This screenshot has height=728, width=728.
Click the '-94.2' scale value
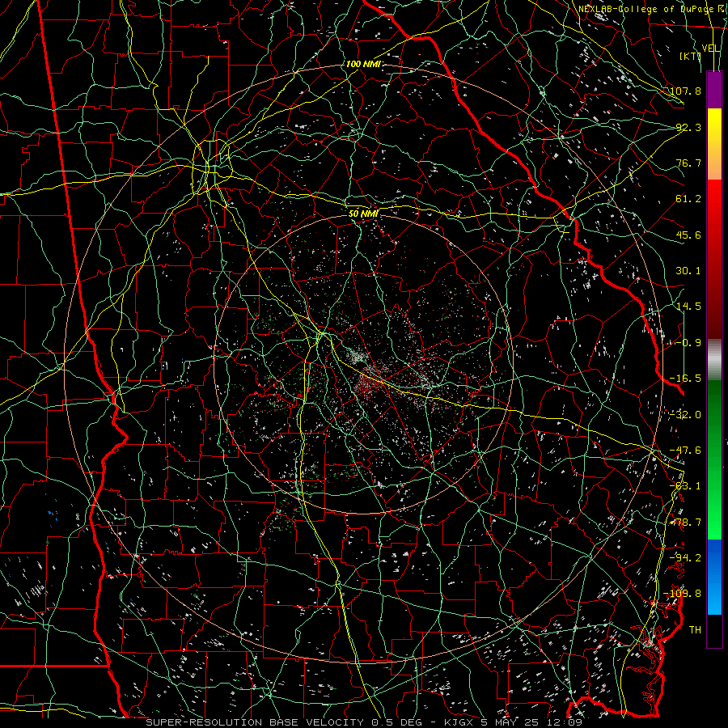click(x=685, y=557)
